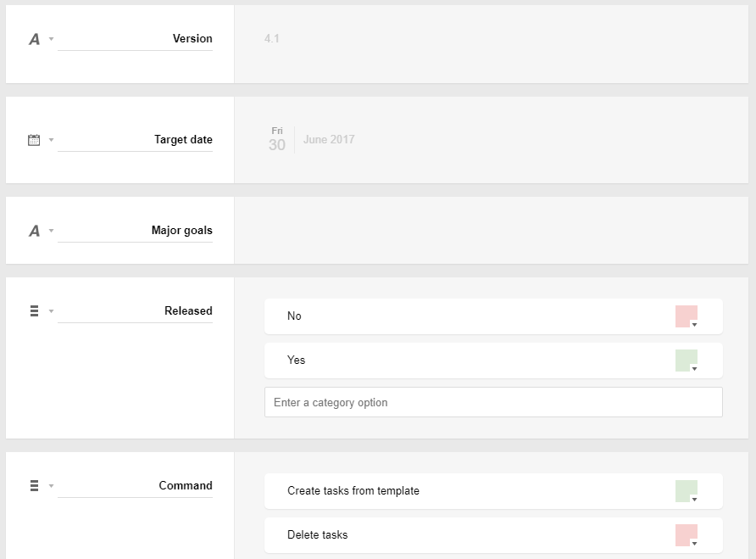756x559 pixels.
Task: Pick the red color swatch for the No option
Action: [687, 316]
